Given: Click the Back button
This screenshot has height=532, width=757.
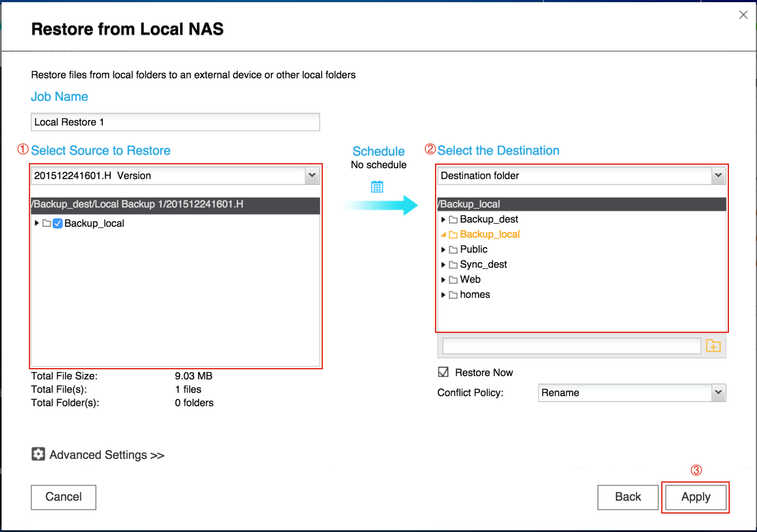Looking at the screenshot, I should [627, 497].
